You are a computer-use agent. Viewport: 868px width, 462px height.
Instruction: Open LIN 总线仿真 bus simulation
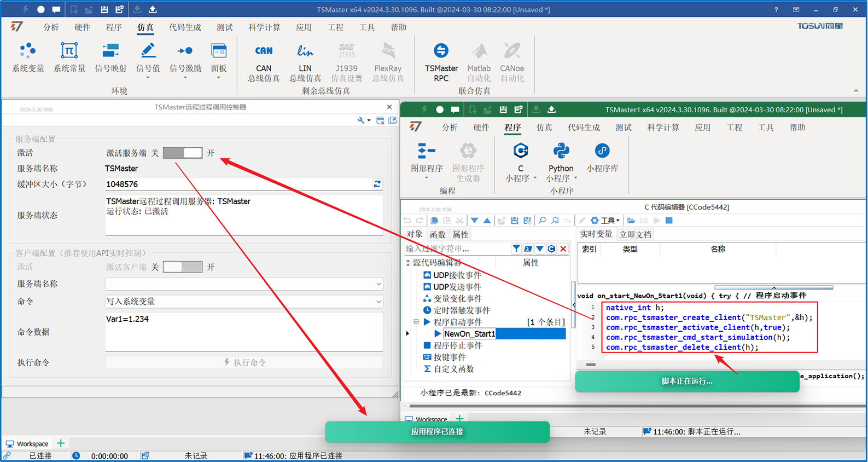(305, 62)
